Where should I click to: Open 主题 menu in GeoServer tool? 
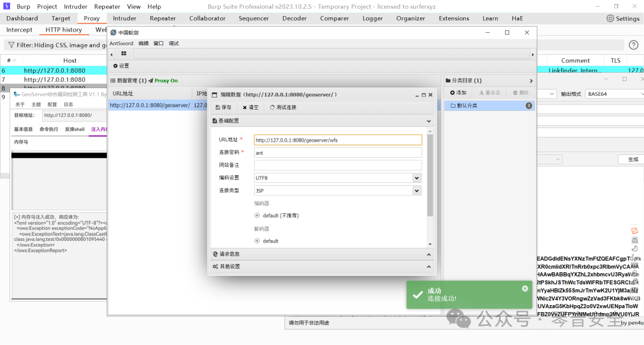tap(36, 105)
